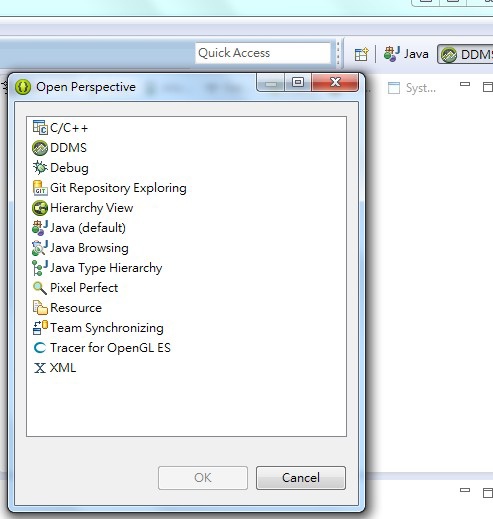Click the Java Browsing icon
Viewport: 493px width, 519px height.
pos(40,248)
